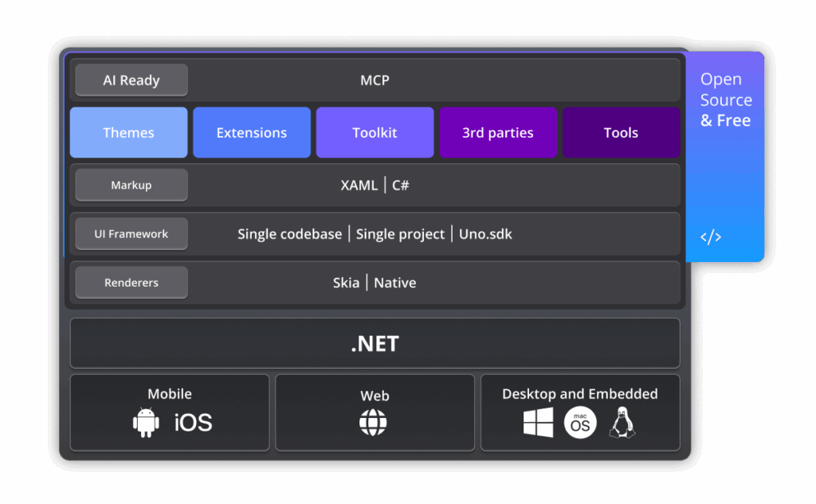Click the .NET bar
This screenshot has height=504, width=816.
[375, 344]
